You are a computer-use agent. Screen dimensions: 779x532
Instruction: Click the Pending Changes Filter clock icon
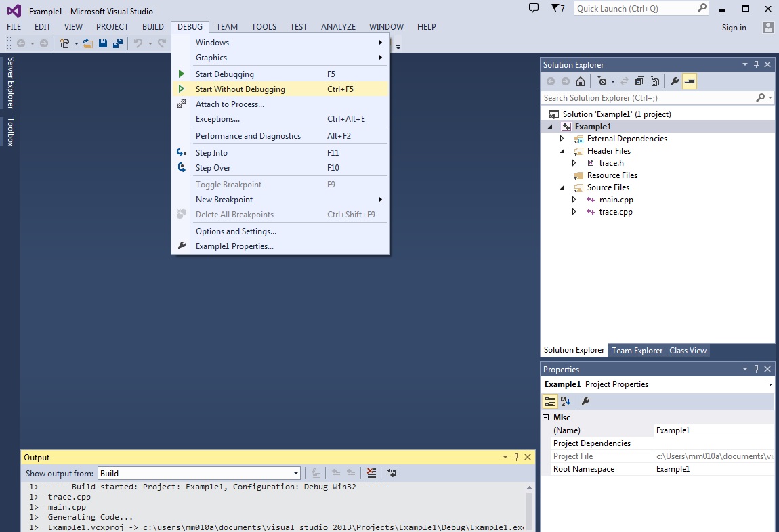pyautogui.click(x=602, y=81)
